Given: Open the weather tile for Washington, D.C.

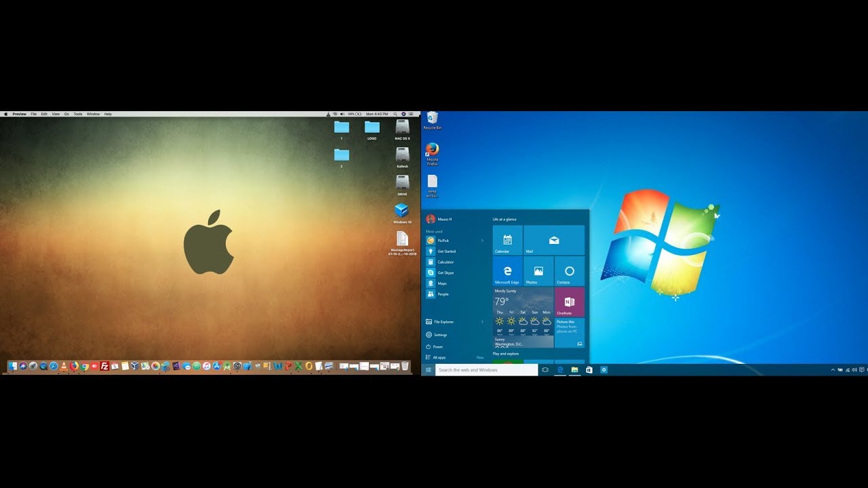Looking at the screenshot, I should [523, 318].
